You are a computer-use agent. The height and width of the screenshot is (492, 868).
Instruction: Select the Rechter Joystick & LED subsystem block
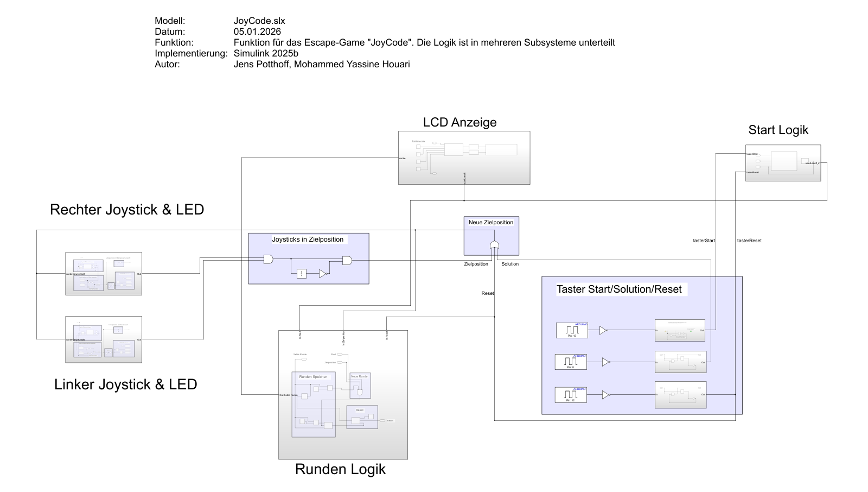tap(103, 273)
